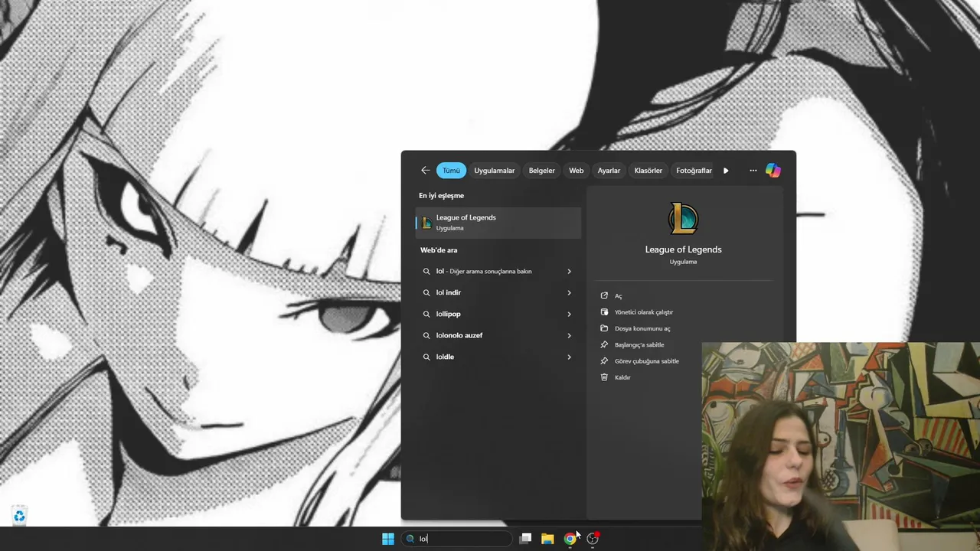
Task: Launch File Explorer from the taskbar
Action: pyautogui.click(x=547, y=539)
